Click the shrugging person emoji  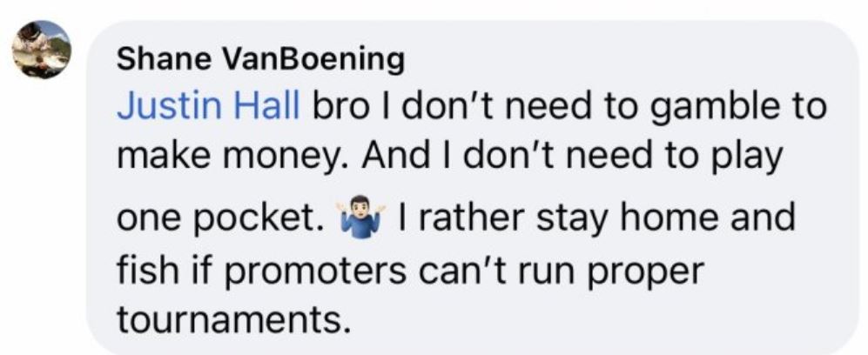pyautogui.click(x=360, y=218)
